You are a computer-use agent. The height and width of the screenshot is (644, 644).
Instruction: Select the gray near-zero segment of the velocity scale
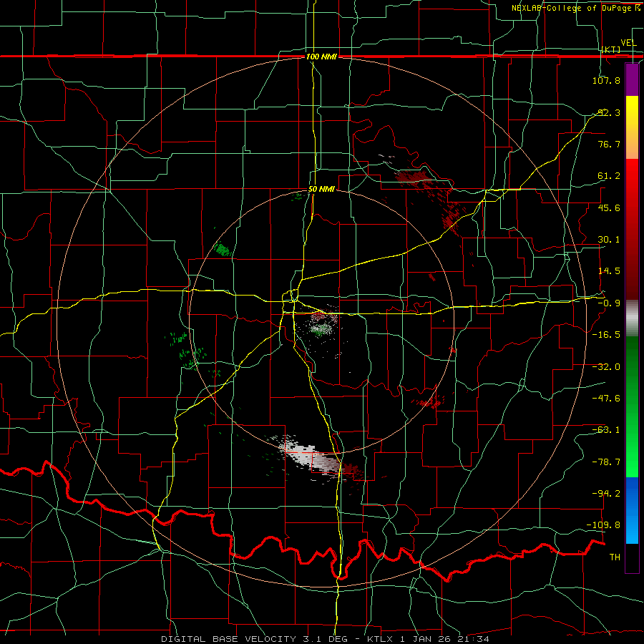tap(632, 318)
